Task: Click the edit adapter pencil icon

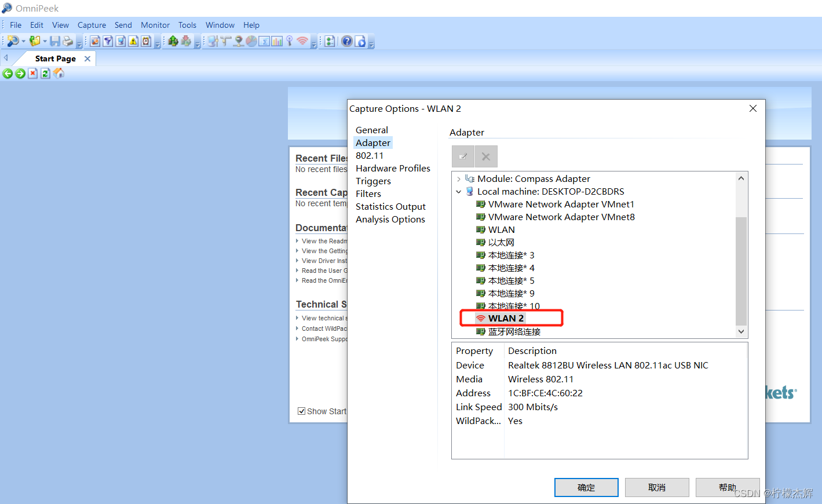Action: tap(463, 156)
